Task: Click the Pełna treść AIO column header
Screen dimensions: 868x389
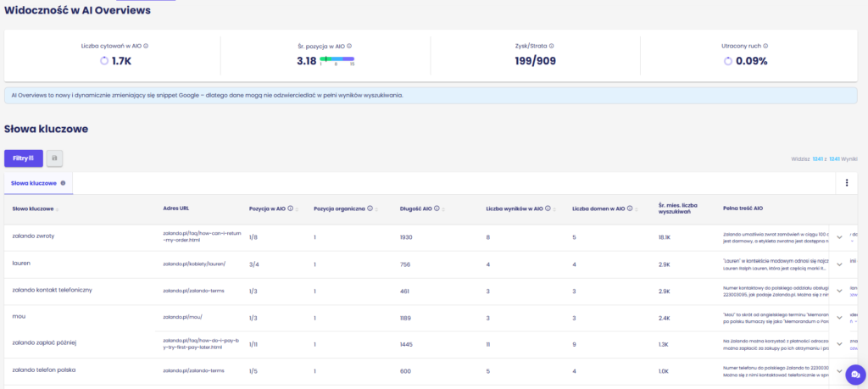Action: [743, 208]
